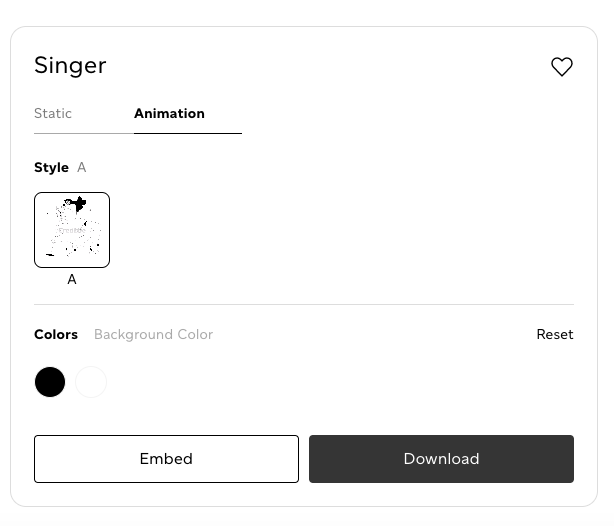
Task: Click the singer artwork inside style preview
Action: coord(72,228)
